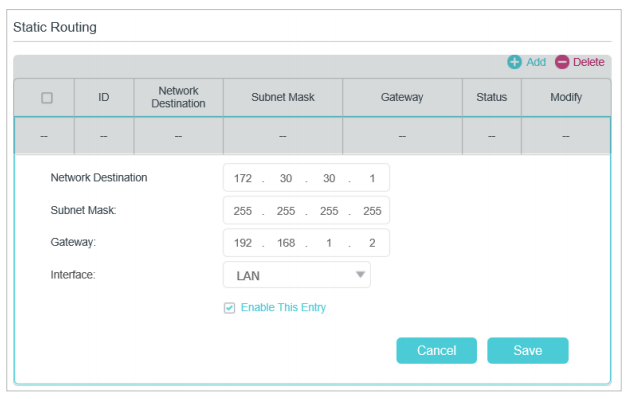The image size is (629, 399).
Task: Click Subnet Mask first octet field
Action: point(243,211)
